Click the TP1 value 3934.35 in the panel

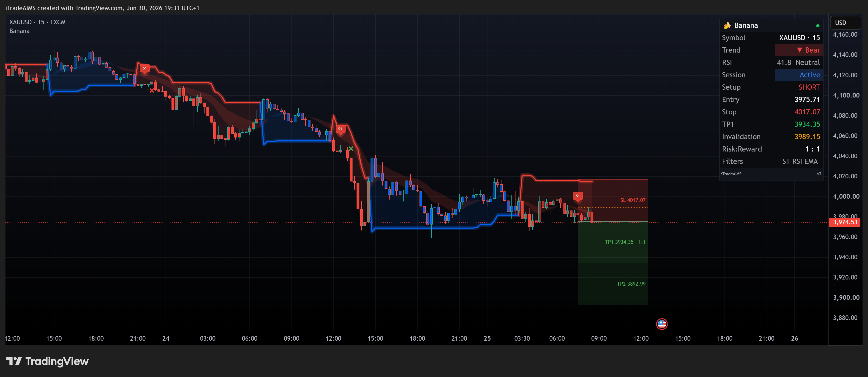point(807,124)
